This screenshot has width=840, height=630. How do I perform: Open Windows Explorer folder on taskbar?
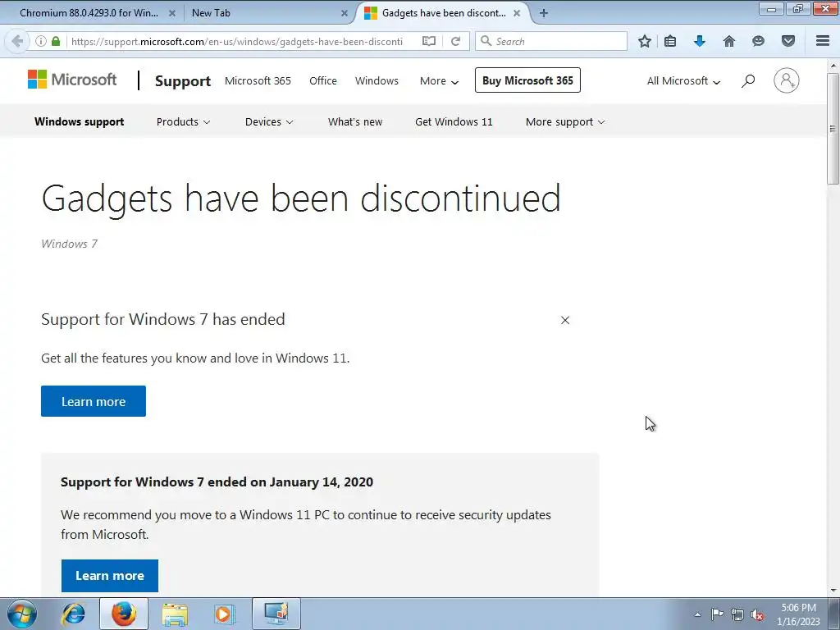(x=175, y=614)
